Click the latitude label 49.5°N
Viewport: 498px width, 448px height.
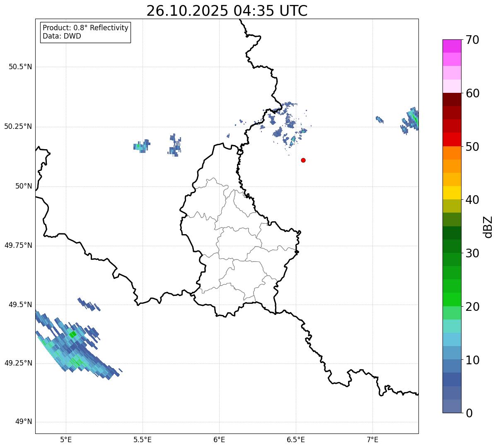(20, 305)
